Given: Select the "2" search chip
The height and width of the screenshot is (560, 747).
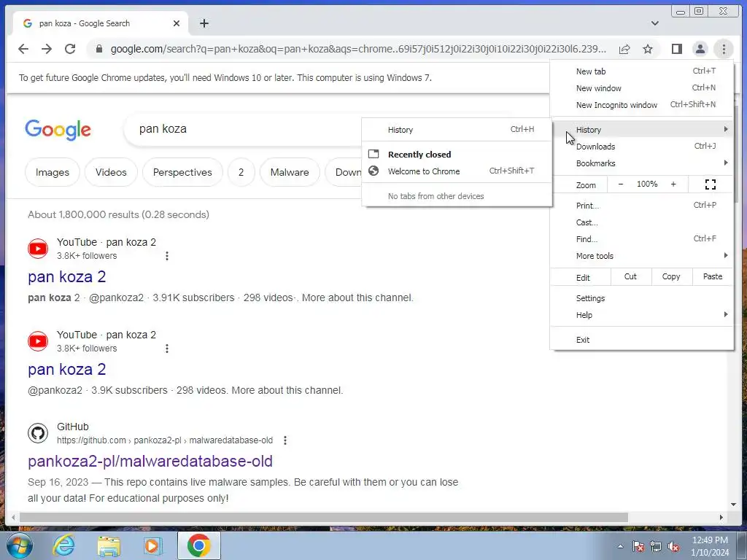Looking at the screenshot, I should tap(241, 172).
